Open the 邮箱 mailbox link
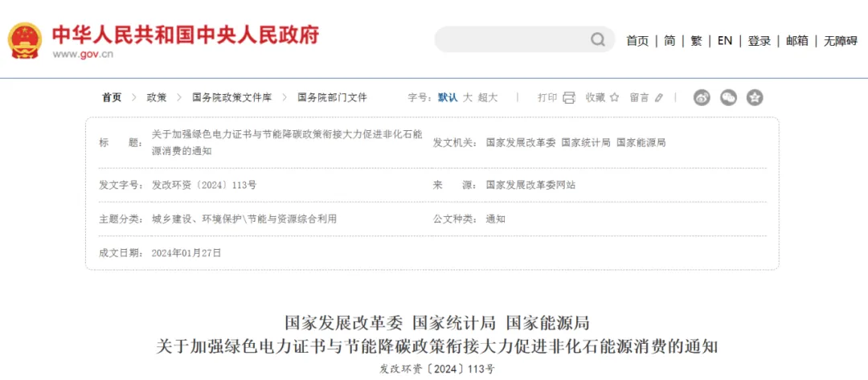Viewport: 868px width, 380px height. (x=797, y=41)
